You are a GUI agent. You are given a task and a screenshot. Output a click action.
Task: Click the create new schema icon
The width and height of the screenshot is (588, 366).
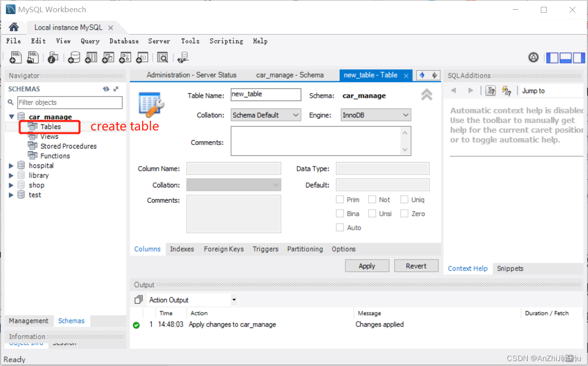(74, 57)
